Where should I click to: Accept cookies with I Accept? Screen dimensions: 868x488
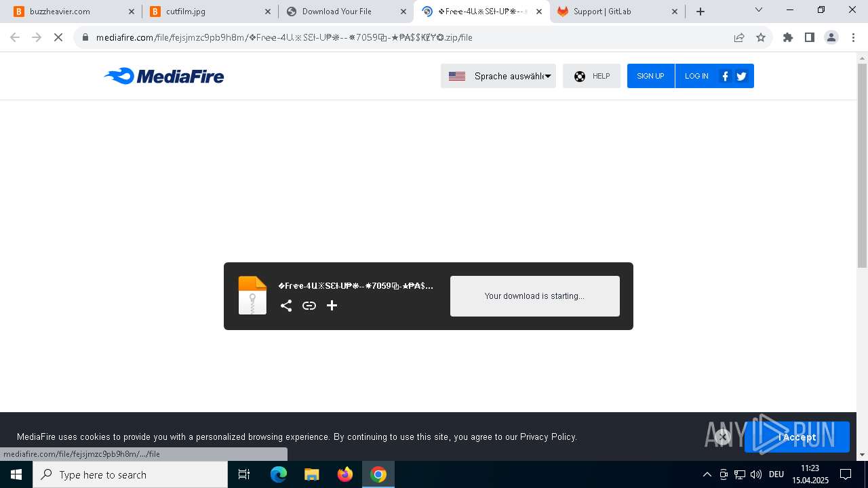[x=797, y=437]
